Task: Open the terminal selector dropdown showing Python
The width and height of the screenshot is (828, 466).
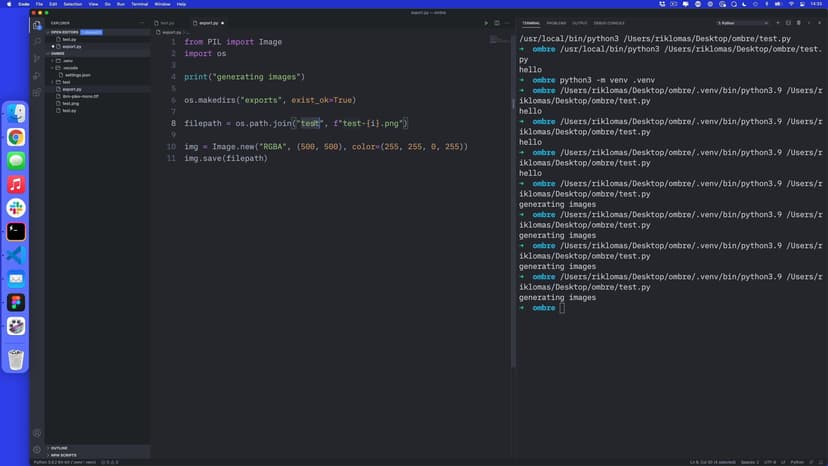Action: (742, 22)
